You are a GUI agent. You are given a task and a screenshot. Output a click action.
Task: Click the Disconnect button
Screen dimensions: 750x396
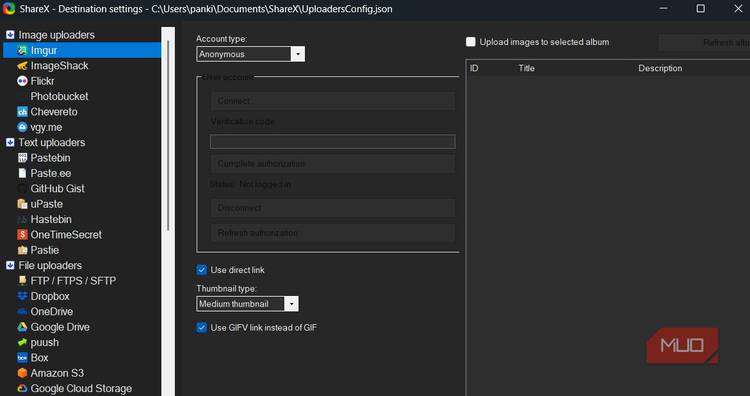[x=333, y=208]
